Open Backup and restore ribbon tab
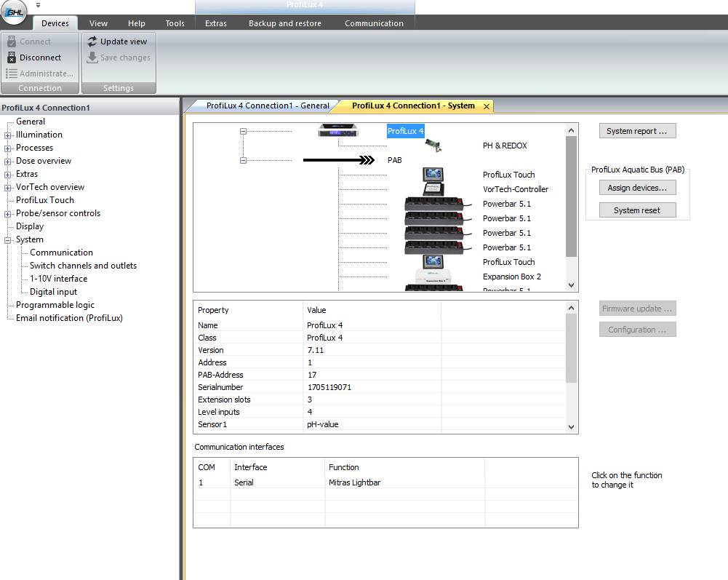Image resolution: width=728 pixels, height=580 pixels. coord(285,23)
